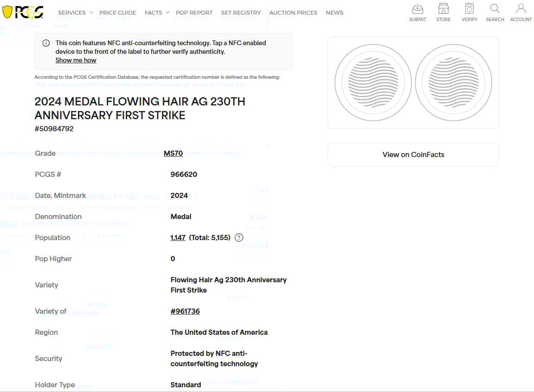This screenshot has height=392, width=534.
Task: Click the Population row label
Action: 53,238
